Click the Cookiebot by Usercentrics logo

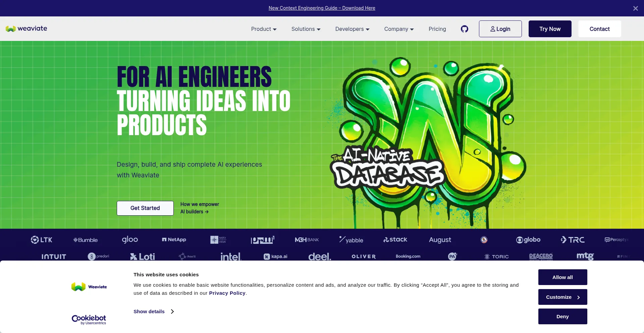[x=89, y=320]
